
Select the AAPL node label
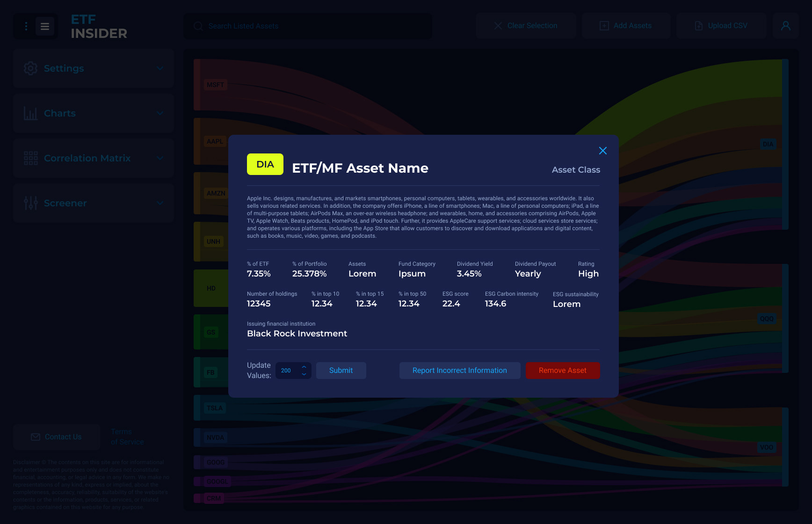215,141
